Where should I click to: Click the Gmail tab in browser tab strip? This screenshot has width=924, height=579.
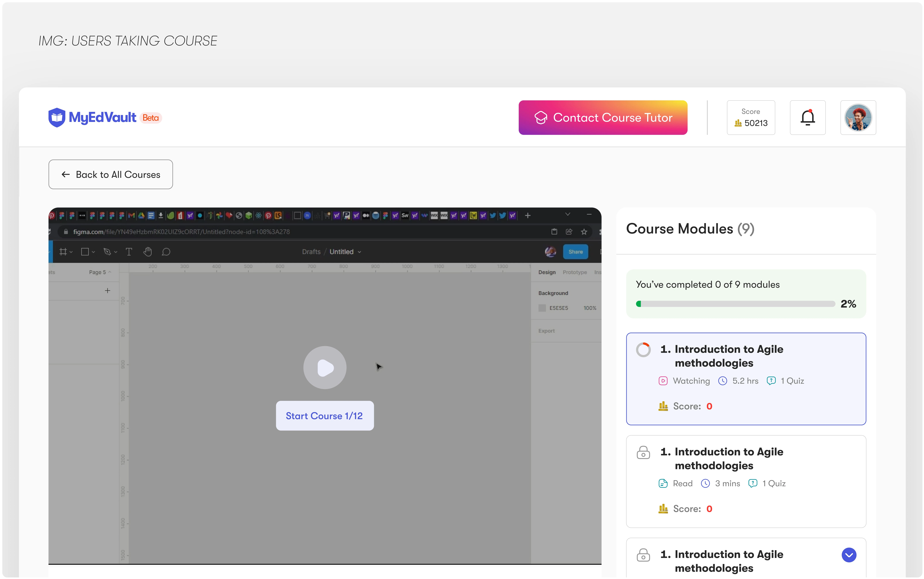point(131,216)
